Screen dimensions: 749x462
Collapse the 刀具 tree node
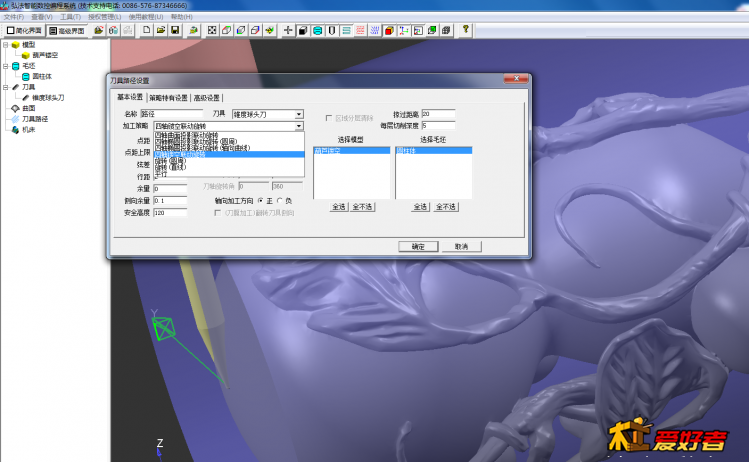tap(6, 87)
